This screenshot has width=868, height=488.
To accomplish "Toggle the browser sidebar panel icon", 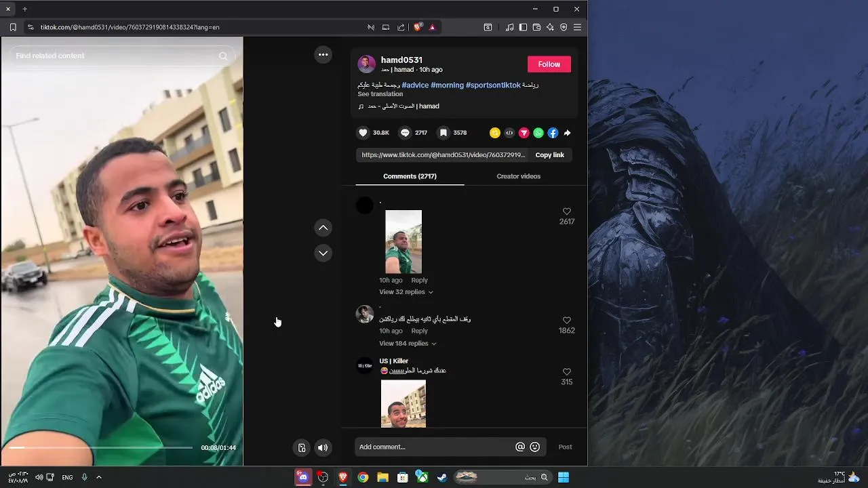I will 523,27.
